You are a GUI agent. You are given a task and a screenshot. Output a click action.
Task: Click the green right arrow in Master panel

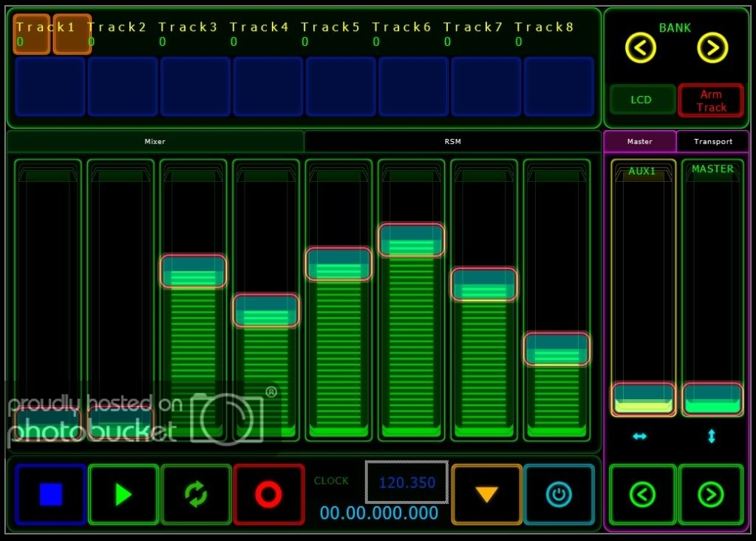tap(710, 494)
